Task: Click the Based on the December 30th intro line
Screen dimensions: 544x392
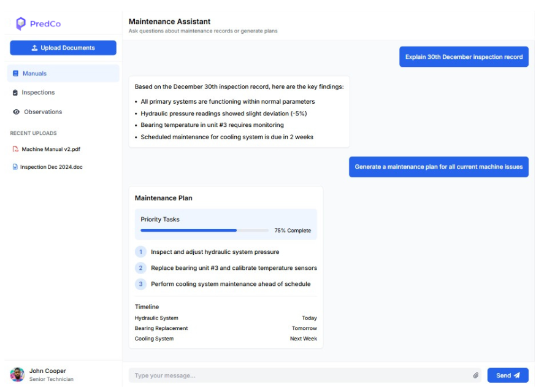Action: coord(239,86)
